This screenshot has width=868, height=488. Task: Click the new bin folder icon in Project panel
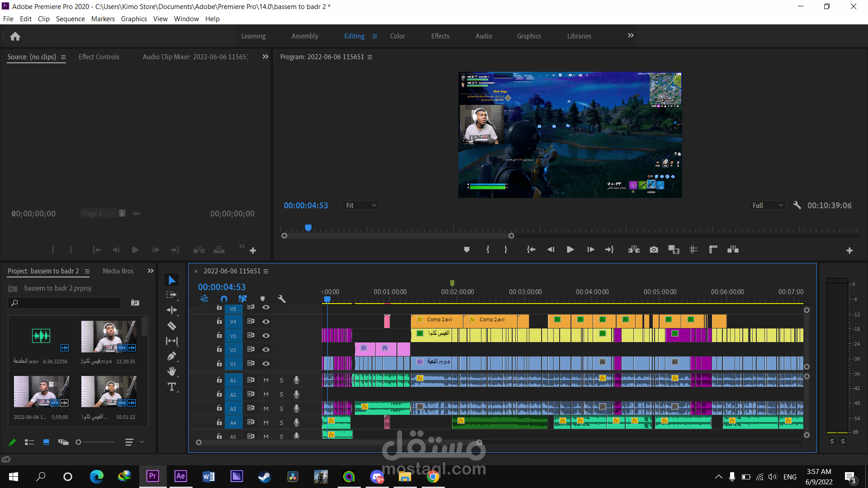(x=135, y=303)
